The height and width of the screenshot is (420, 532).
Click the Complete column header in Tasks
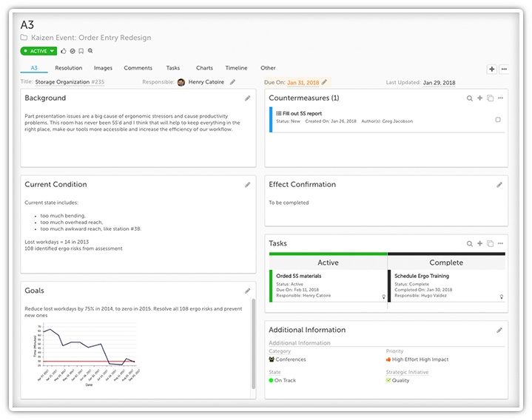(446, 262)
